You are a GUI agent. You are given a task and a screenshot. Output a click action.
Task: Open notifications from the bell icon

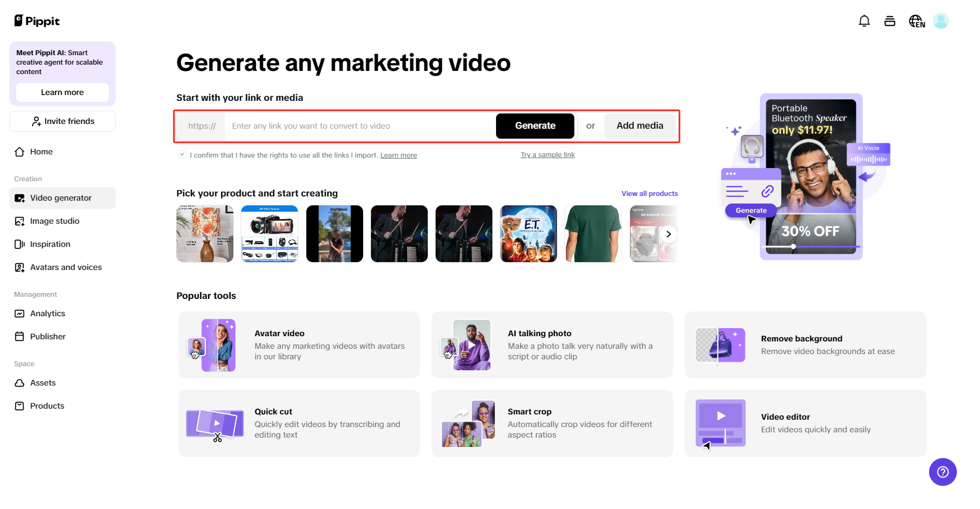coord(863,20)
